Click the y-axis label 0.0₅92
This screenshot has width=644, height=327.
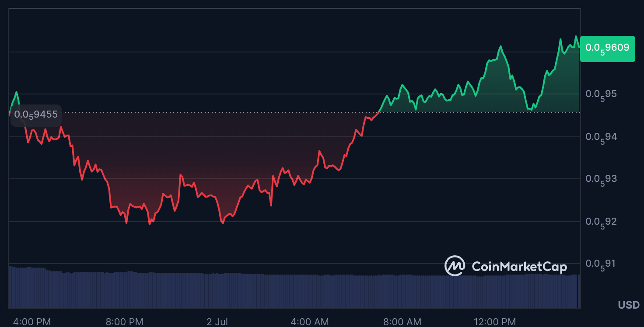pos(601,222)
